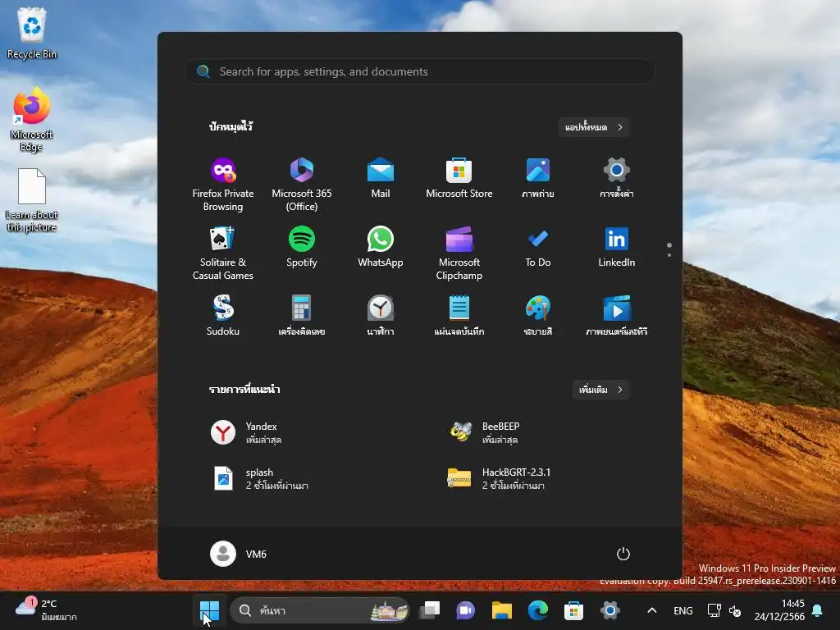This screenshot has height=630, width=840.
Task: Open Task View on the taskbar
Action: point(430,610)
